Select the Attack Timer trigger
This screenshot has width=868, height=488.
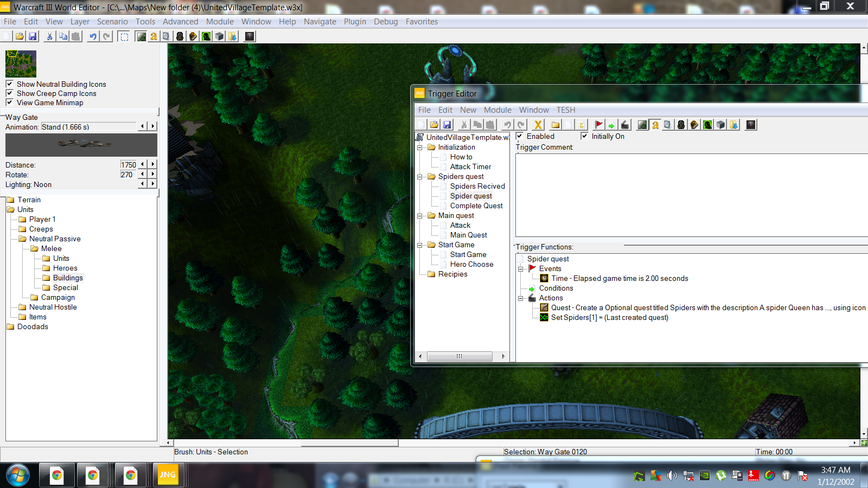point(470,166)
